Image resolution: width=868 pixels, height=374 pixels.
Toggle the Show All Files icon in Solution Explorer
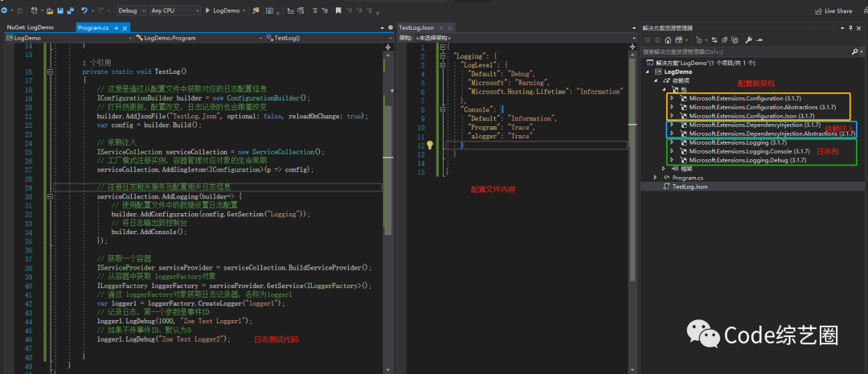tap(735, 40)
